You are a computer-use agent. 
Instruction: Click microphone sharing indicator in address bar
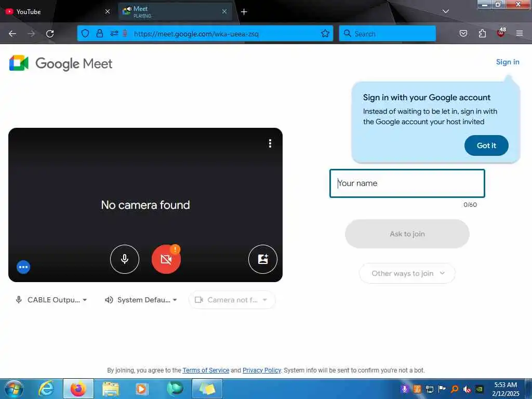point(125,33)
